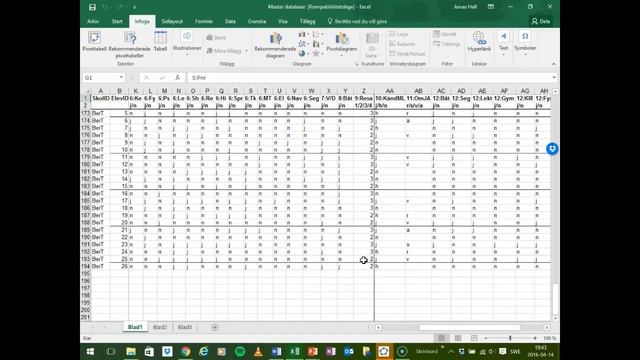Insert a pie chart from the ribbon
This screenshot has width=640, height=360.
click(303, 53)
